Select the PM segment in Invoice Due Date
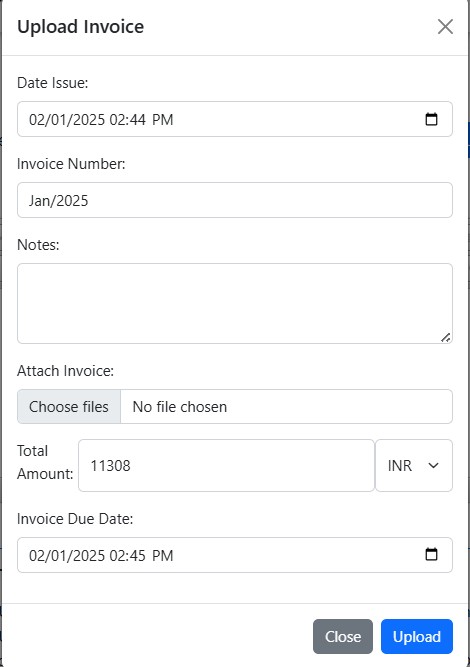This screenshot has height=667, width=470. coord(162,555)
